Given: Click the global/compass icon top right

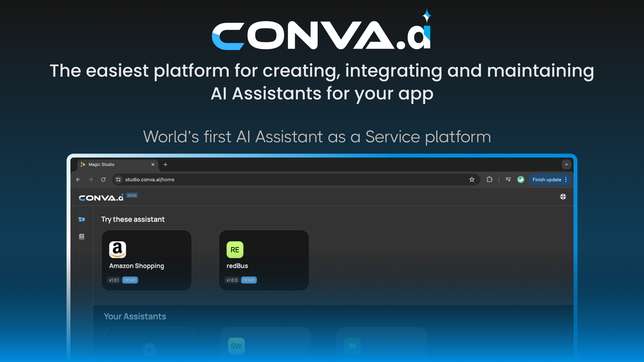Looking at the screenshot, I should (x=563, y=197).
